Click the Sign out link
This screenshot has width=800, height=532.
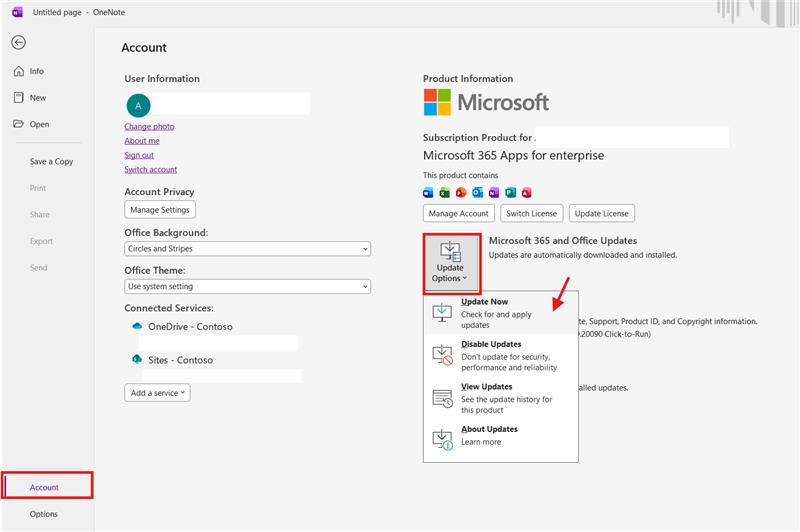[139, 155]
